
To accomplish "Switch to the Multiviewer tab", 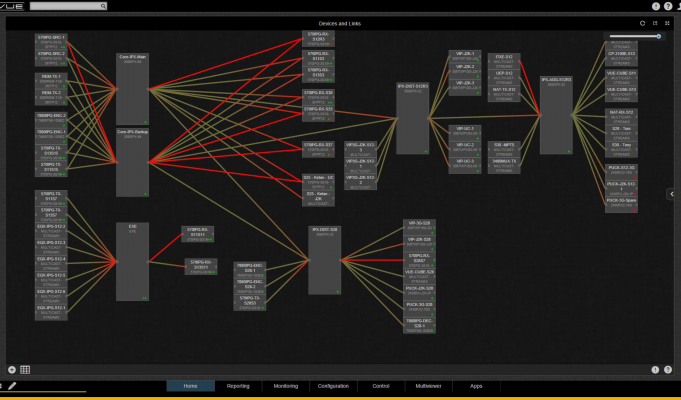I will coord(429,386).
